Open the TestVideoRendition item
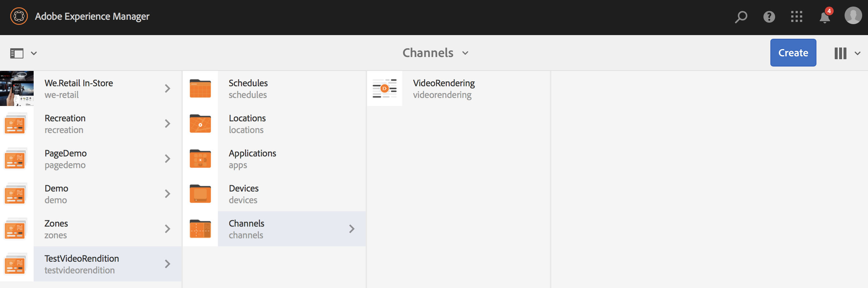Image resolution: width=868 pixels, height=288 pixels. coord(91,264)
